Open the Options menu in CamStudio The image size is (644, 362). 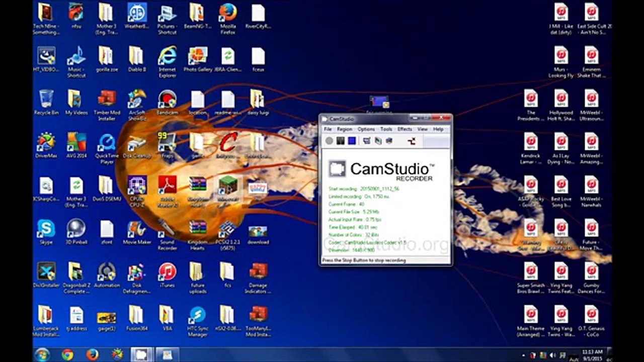click(366, 129)
